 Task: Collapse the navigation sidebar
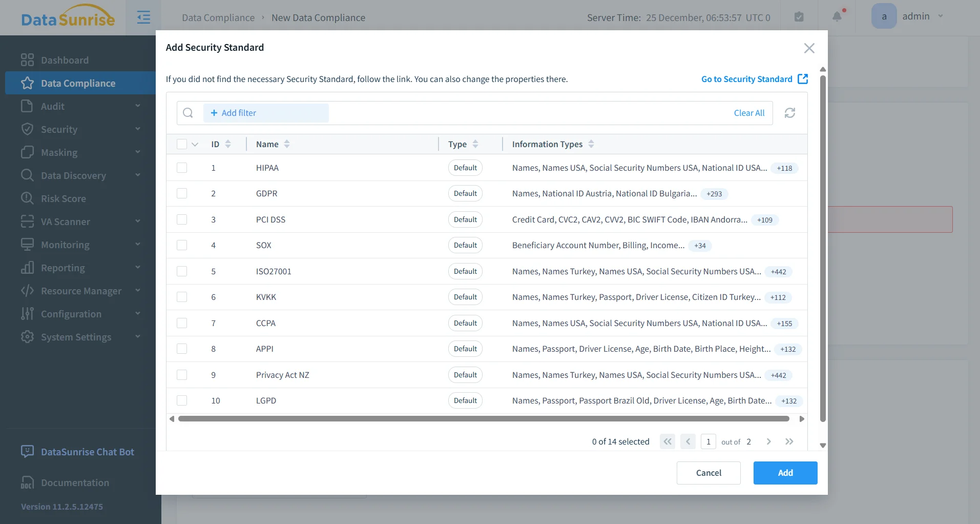(144, 17)
